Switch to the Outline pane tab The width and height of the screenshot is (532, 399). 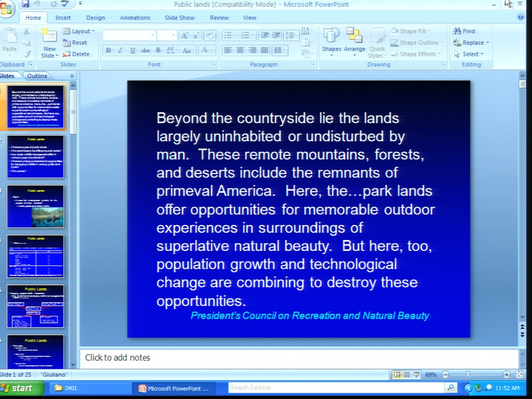(x=37, y=76)
